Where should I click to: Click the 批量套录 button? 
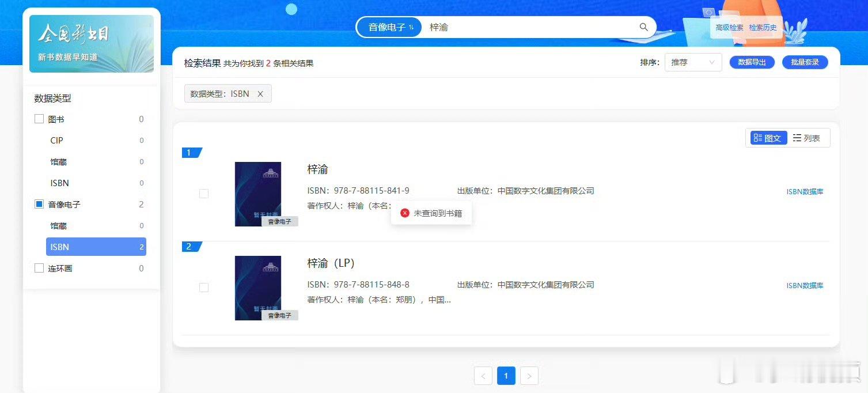tap(805, 62)
